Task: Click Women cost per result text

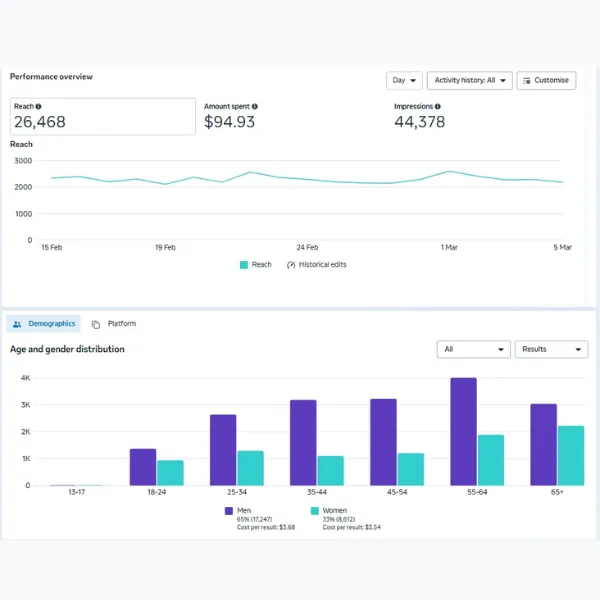Action: (351, 527)
